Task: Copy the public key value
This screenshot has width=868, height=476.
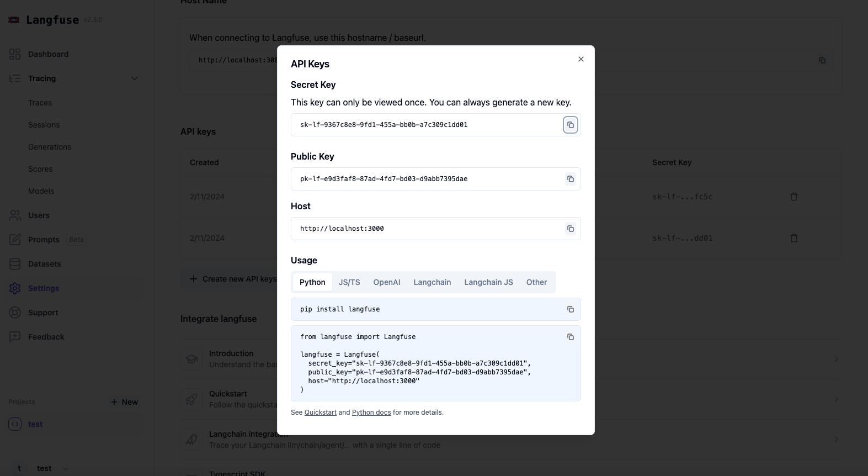Action: click(571, 179)
